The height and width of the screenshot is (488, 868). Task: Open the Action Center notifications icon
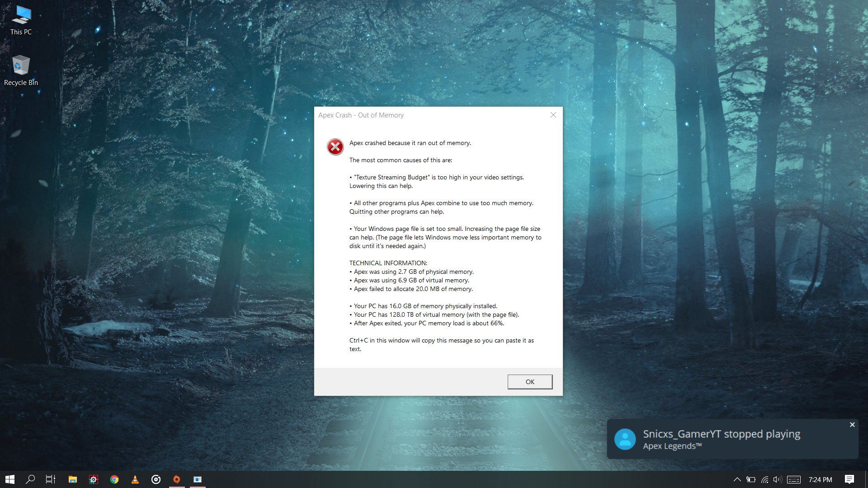pos(849,479)
